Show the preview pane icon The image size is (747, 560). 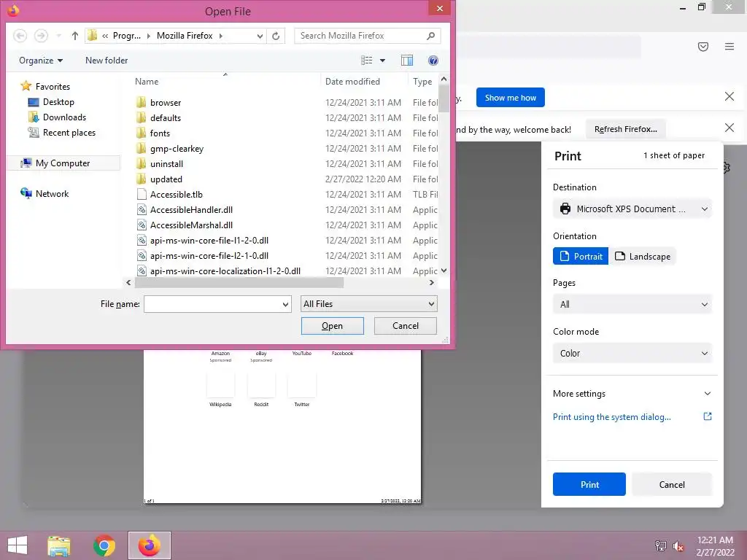click(x=407, y=61)
